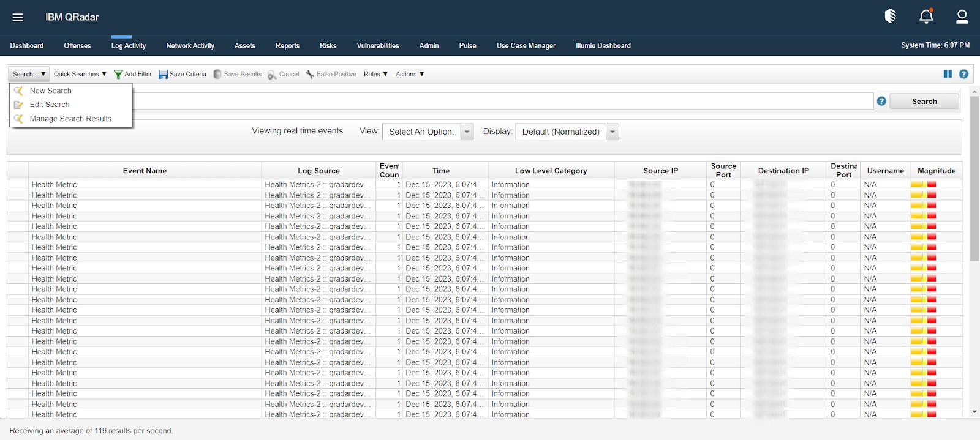980x440 pixels.
Task: Click the Viewing real time events label
Action: tap(297, 131)
